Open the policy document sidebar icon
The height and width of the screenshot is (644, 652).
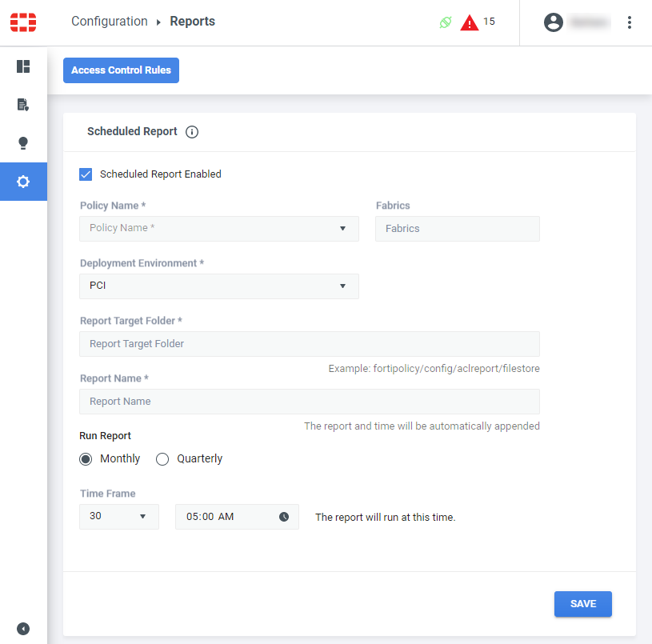click(23, 105)
